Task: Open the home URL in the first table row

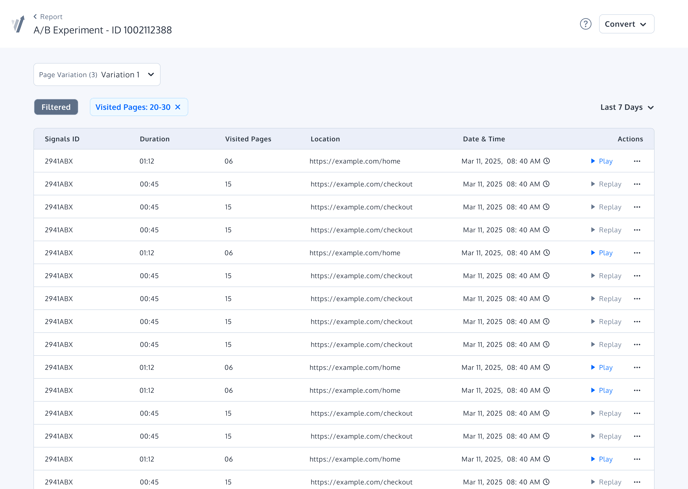Action: 355,162
